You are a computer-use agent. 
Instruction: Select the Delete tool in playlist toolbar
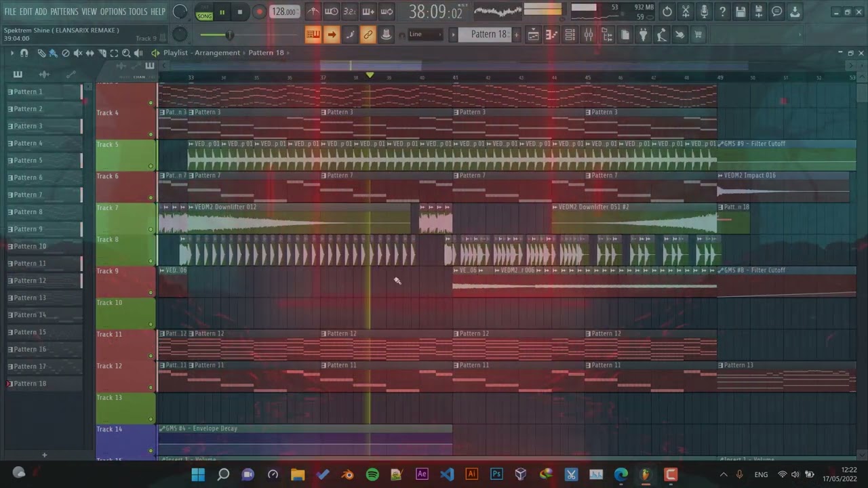click(x=66, y=53)
